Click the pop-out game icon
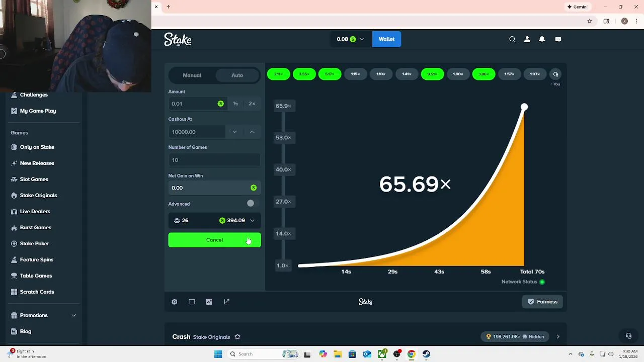The width and height of the screenshot is (644, 362). (x=226, y=302)
